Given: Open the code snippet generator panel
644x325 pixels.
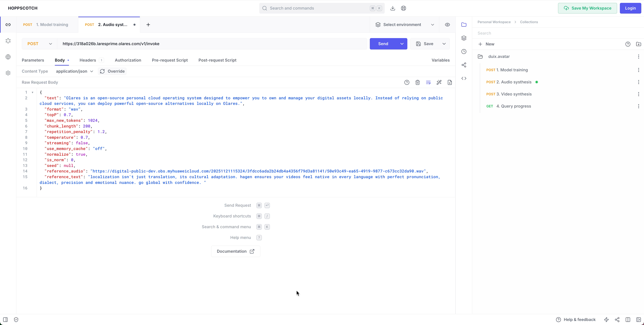Looking at the screenshot, I should click(x=464, y=78).
